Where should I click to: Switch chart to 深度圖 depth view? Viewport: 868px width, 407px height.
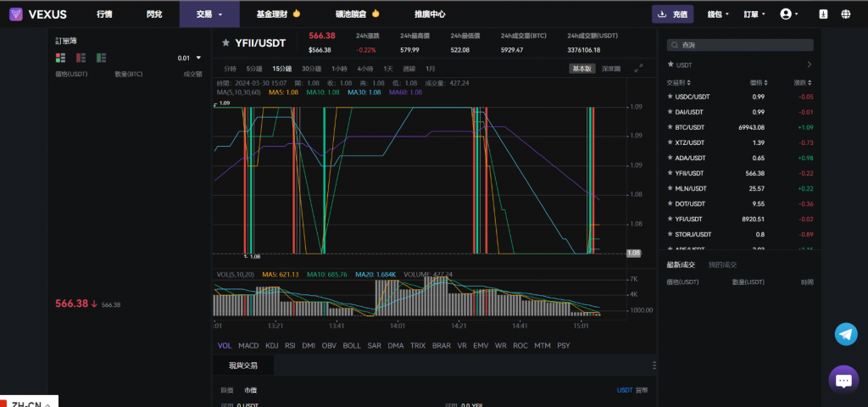click(610, 68)
